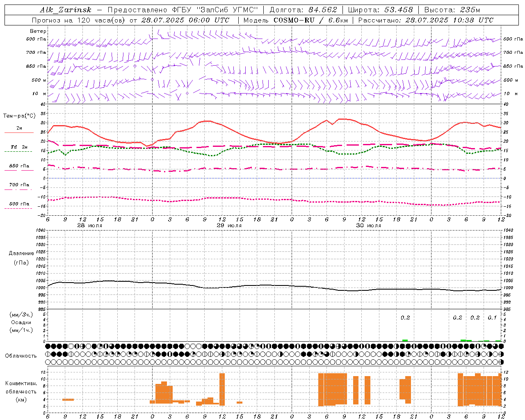
Task: Select the forecast start '28.07.2025 06:00 UTC'
Action: tap(185, 20)
